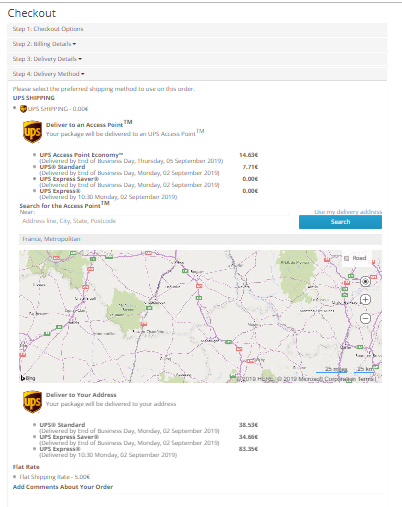Expand Step 3: Delivery Details

(47, 59)
